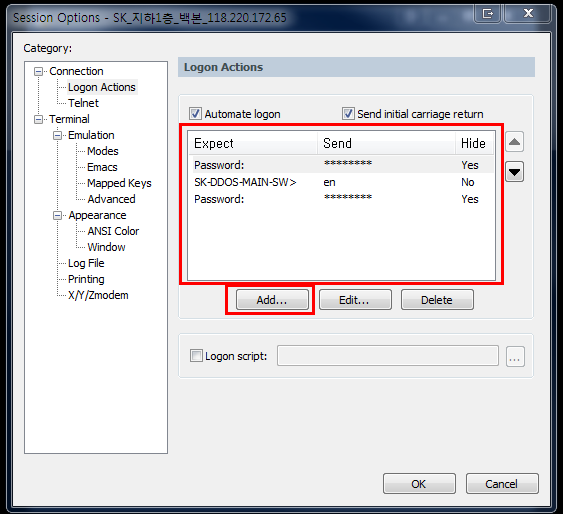Select Logon Actions in the category tree
This screenshot has height=514, width=563.
(x=102, y=87)
